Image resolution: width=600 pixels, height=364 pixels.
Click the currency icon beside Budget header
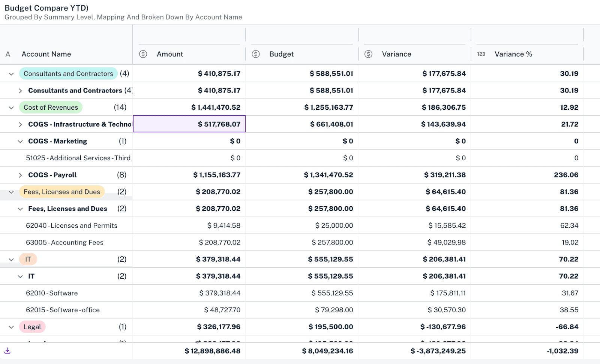[256, 54]
